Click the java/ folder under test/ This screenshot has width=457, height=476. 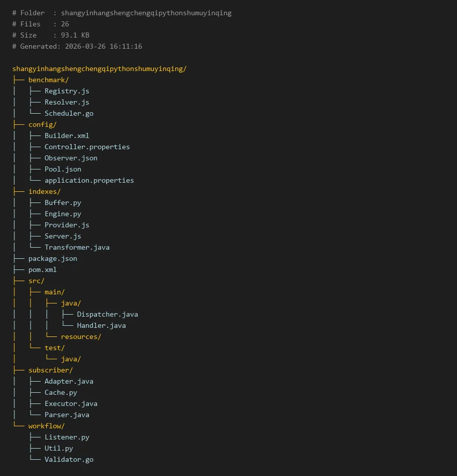(x=71, y=359)
